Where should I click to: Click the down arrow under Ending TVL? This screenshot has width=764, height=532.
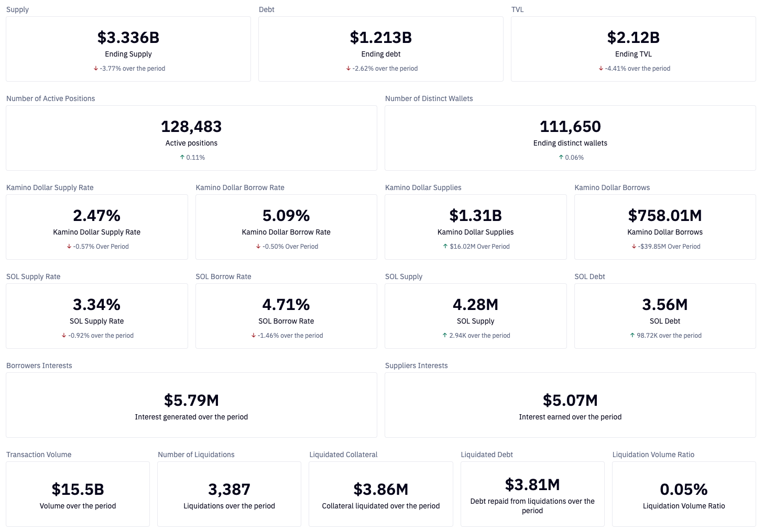[601, 69]
